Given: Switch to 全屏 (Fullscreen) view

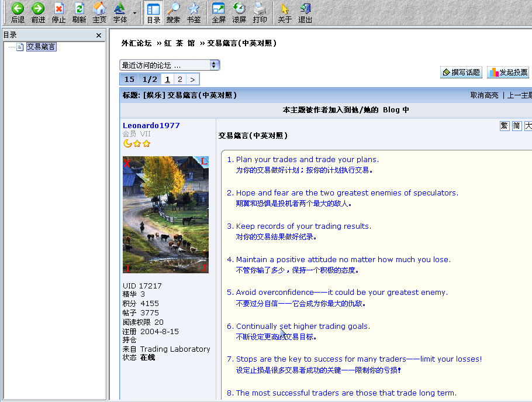Looking at the screenshot, I should click(x=219, y=12).
